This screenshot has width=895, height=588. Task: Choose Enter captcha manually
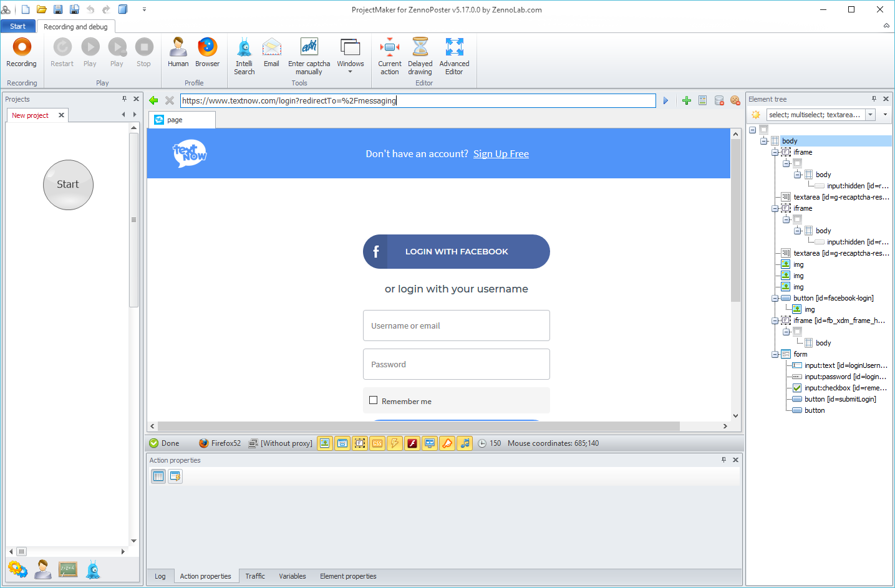pyautogui.click(x=309, y=56)
